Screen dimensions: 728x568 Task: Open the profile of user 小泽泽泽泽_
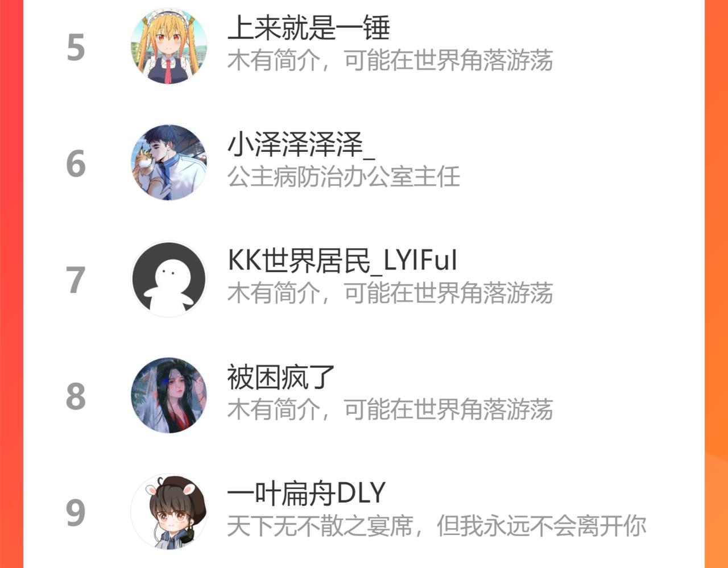coord(301,144)
